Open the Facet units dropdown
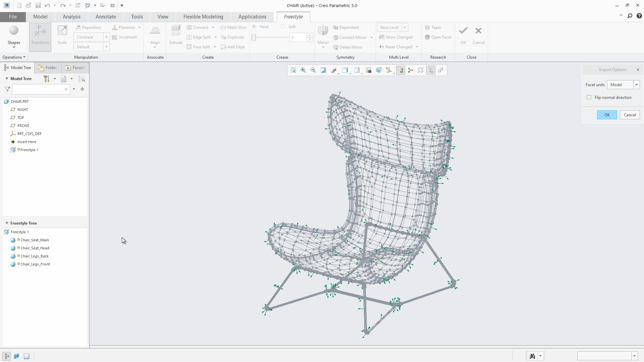The image size is (644, 362). click(636, 85)
